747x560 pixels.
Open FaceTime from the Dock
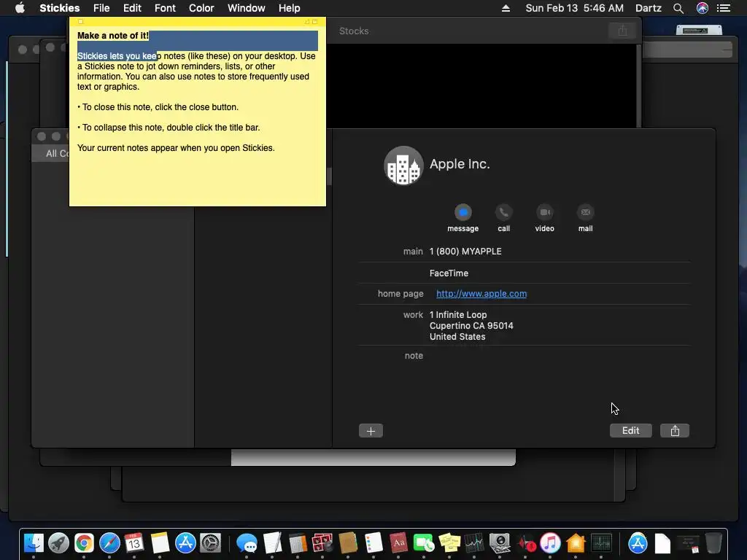point(424,542)
